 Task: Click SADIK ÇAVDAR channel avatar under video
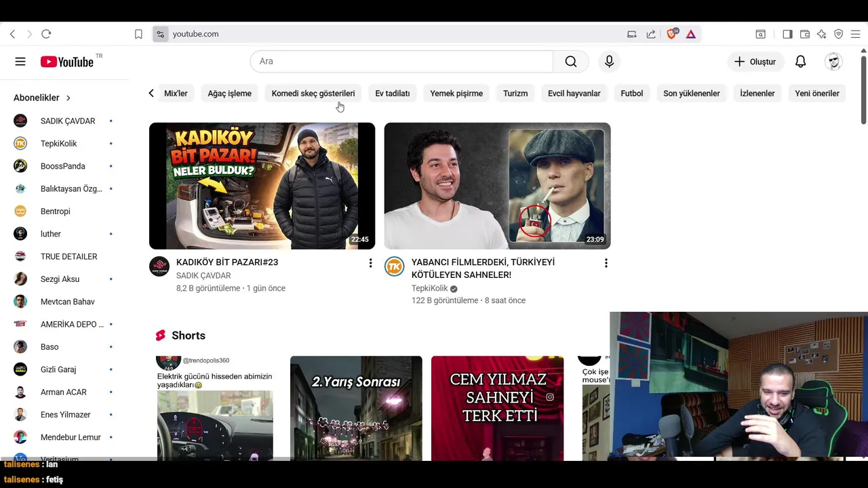click(159, 266)
